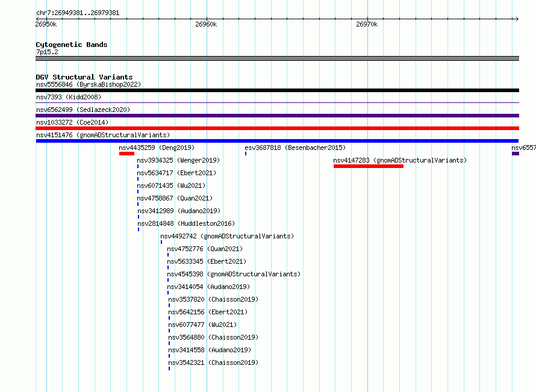
Task: Open nsv3537820 (Chaisson2019) label
Action: tap(213, 299)
